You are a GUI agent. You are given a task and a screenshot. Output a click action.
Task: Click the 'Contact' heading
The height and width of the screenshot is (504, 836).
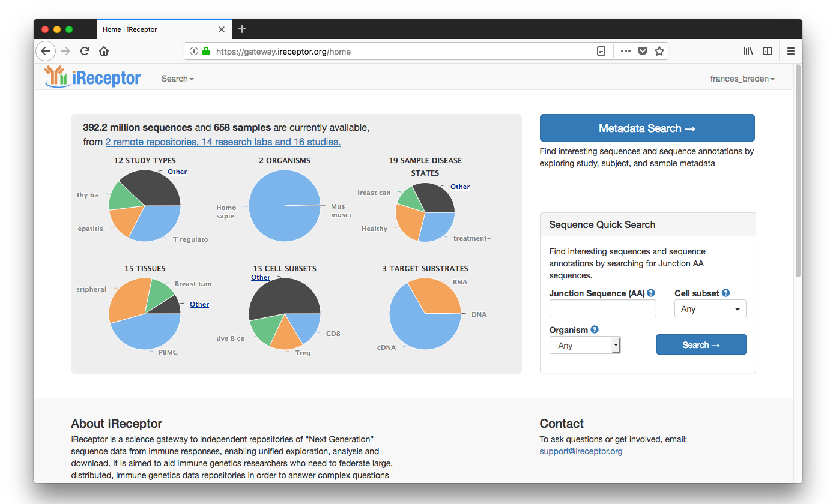[562, 424]
